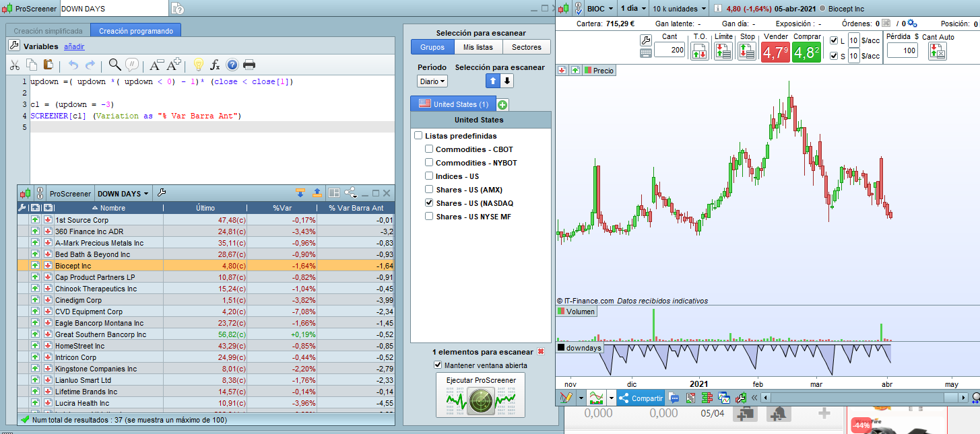Click the double chevron expand toolbar arrow
980x434 pixels.
pos(755,398)
